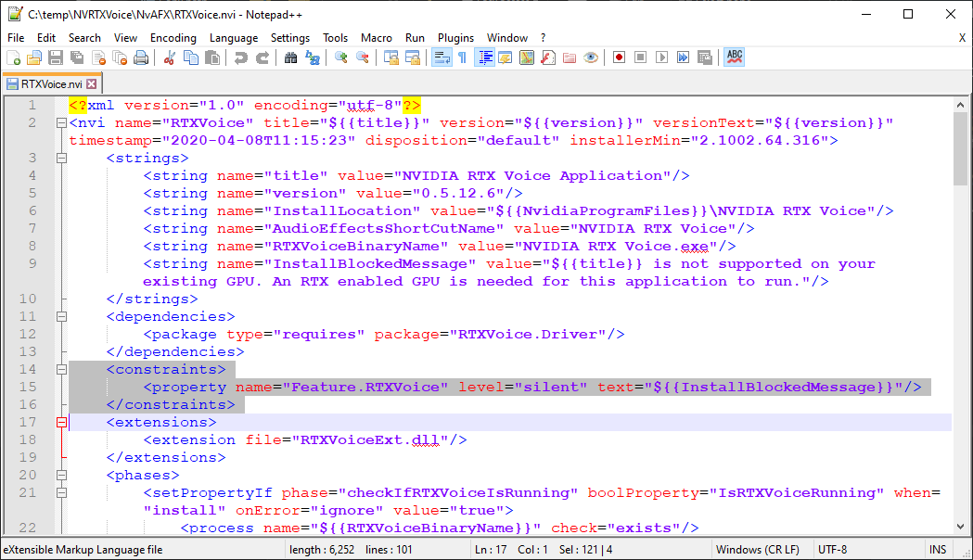
Task: Paste from clipboard icon
Action: 211,57
